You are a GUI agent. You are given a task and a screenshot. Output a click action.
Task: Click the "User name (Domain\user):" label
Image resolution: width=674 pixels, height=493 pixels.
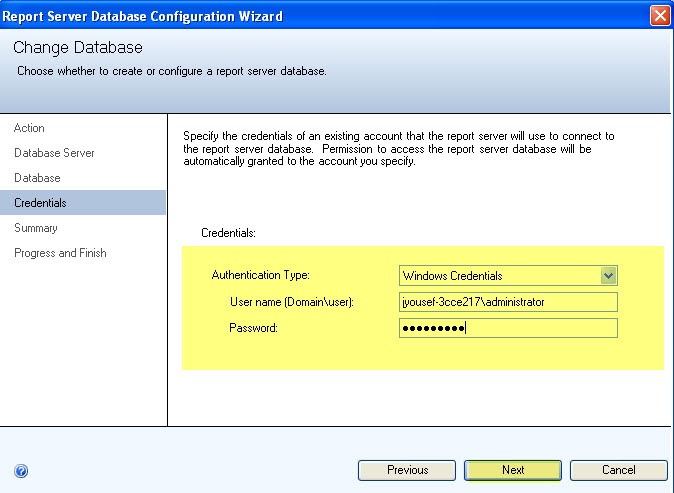coord(292,302)
